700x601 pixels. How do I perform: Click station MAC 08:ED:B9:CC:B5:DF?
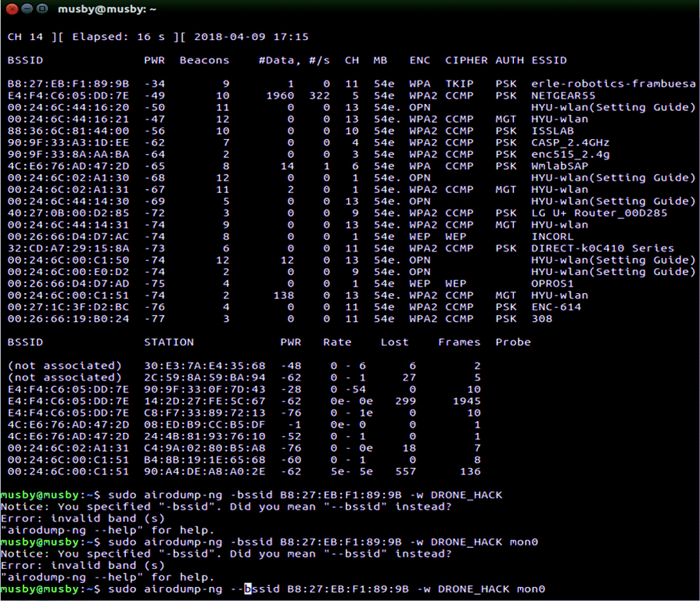(x=204, y=424)
